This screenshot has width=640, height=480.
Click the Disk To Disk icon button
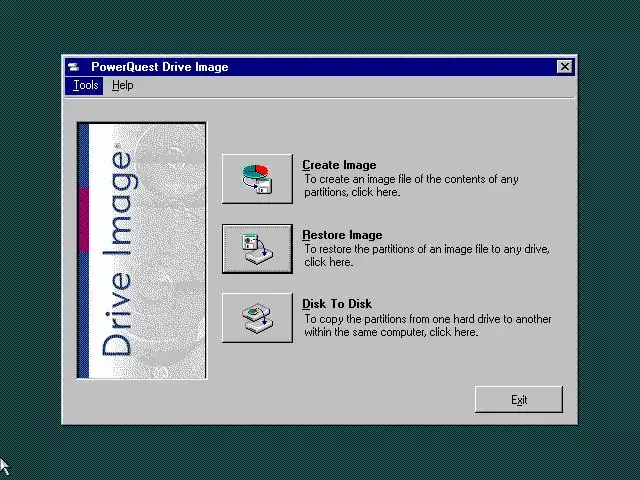point(258,318)
